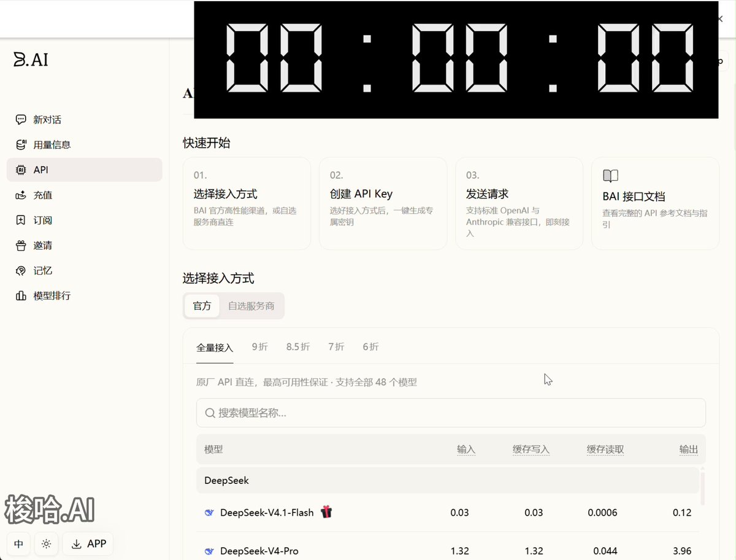Click the 订阅 subscription icon

pyautogui.click(x=21, y=220)
